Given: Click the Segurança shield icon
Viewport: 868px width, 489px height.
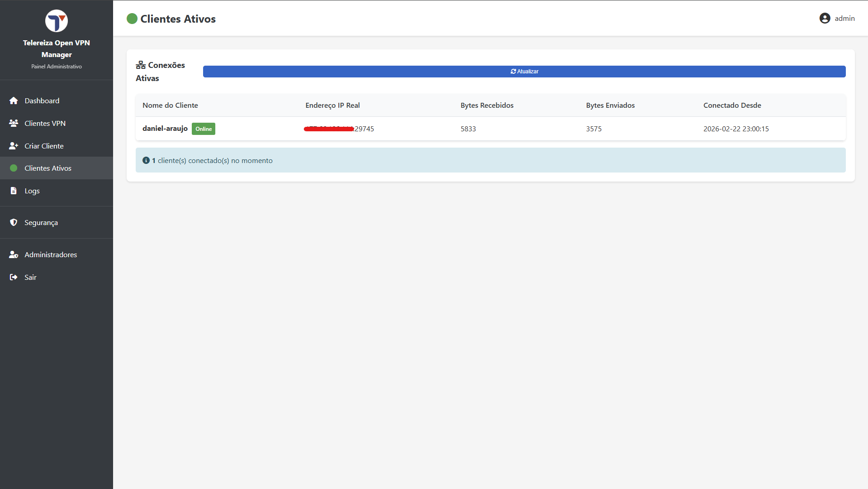Looking at the screenshot, I should (x=14, y=222).
